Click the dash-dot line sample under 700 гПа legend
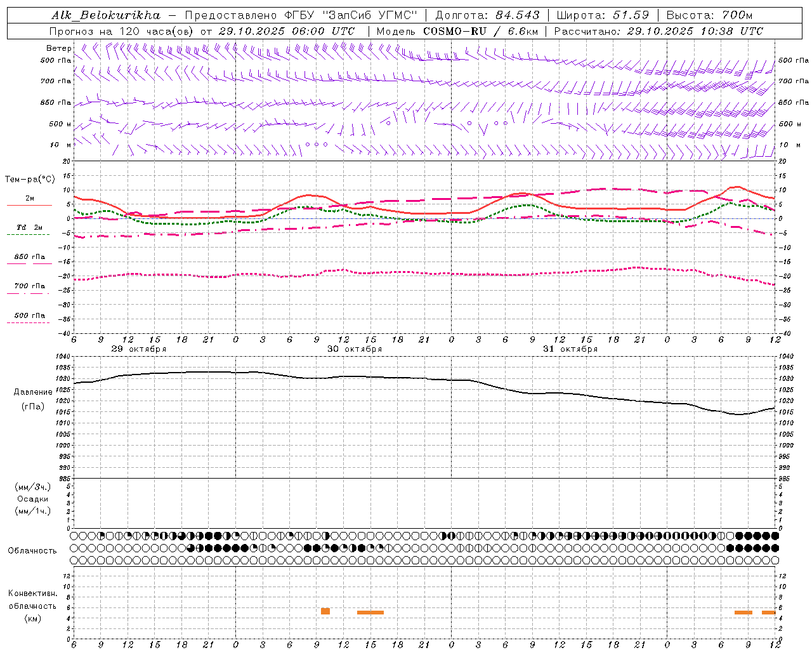 (x=28, y=293)
